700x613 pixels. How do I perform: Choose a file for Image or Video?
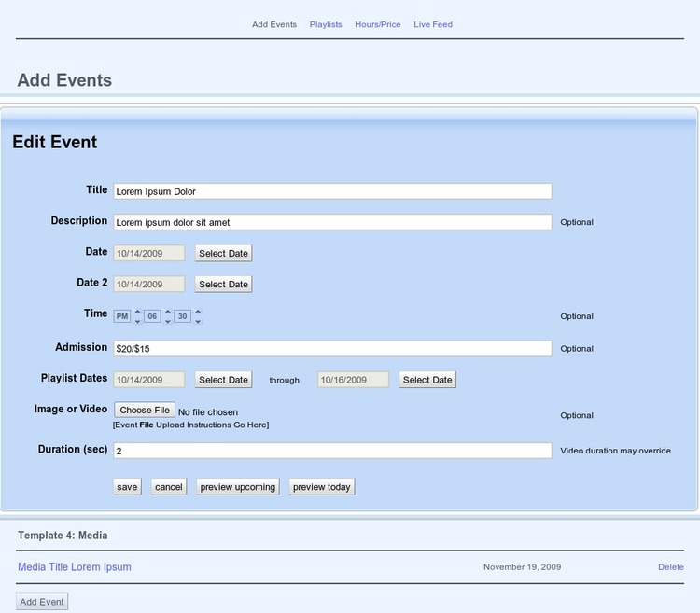click(x=145, y=410)
